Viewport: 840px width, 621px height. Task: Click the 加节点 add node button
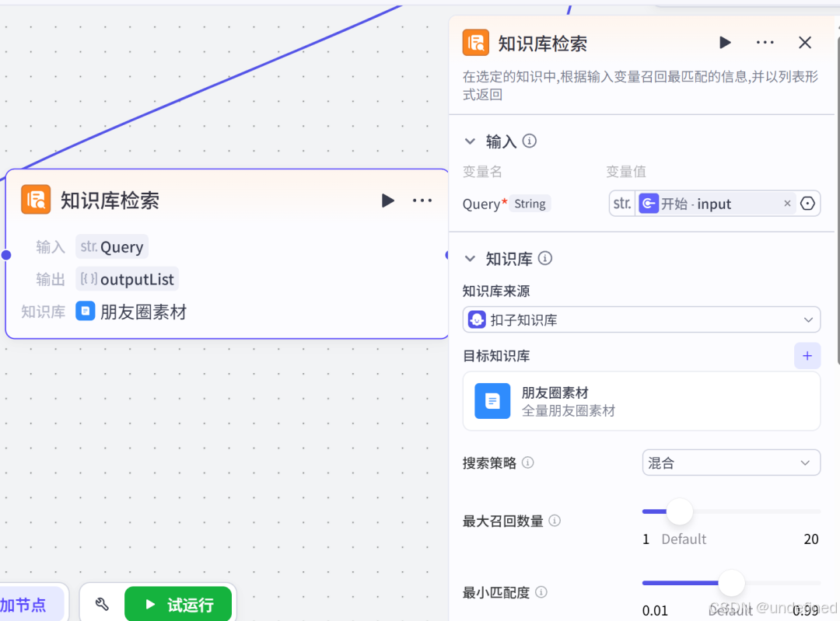(x=31, y=605)
